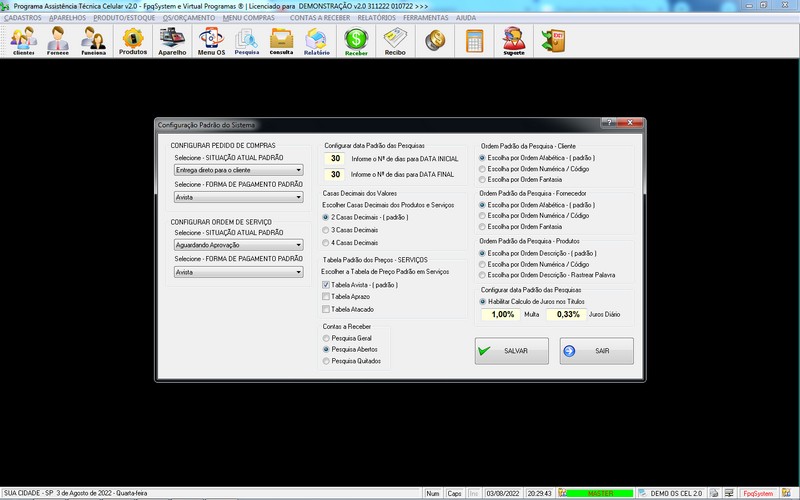Open the APARELHOS menu
Image resolution: width=800 pixels, height=500 pixels.
[67, 18]
